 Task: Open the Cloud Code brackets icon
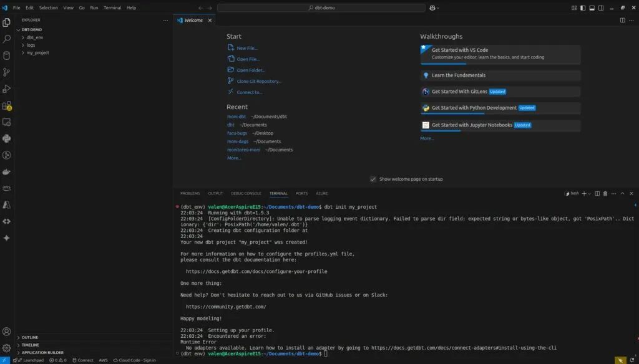(6, 221)
